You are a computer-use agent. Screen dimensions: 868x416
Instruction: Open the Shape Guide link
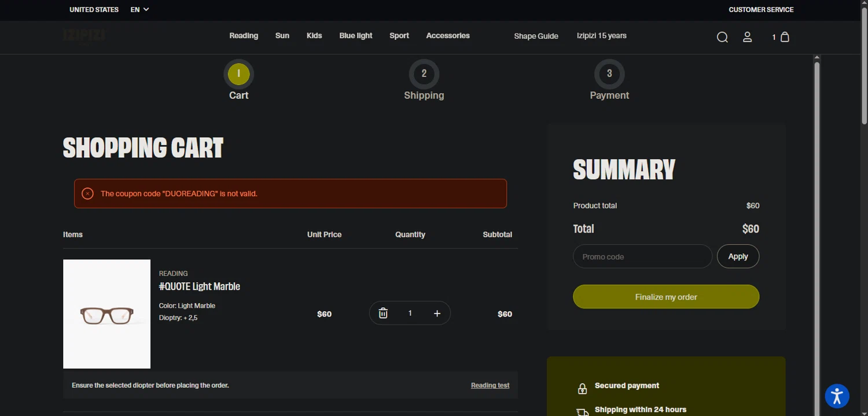(536, 36)
